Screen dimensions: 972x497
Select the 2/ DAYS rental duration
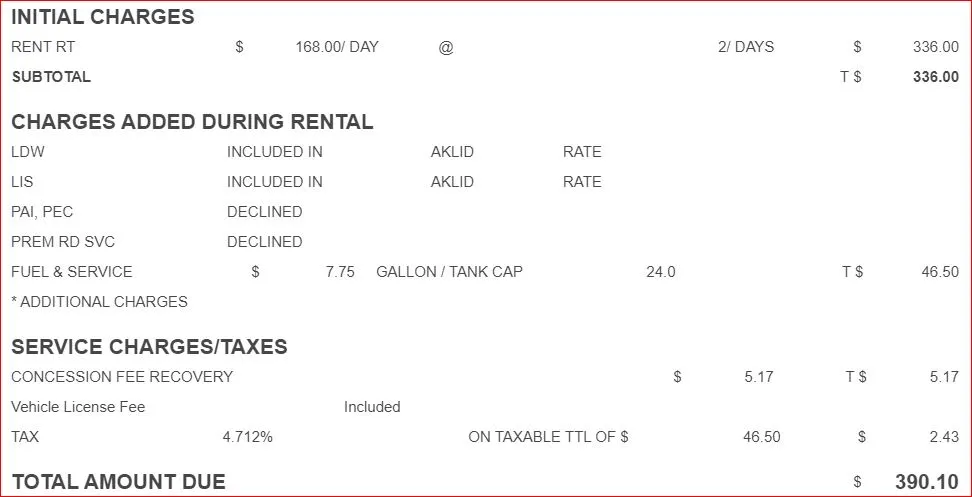pyautogui.click(x=746, y=47)
